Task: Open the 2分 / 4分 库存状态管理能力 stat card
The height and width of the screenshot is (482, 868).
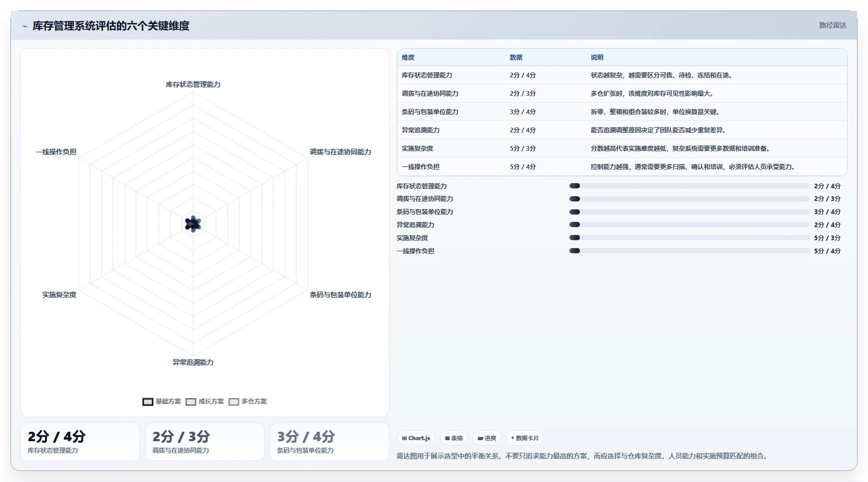Action: (80, 442)
